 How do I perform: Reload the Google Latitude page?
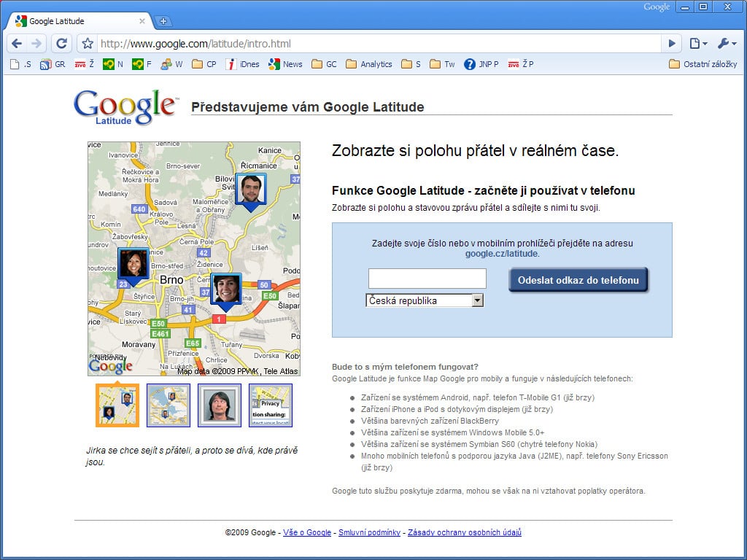point(61,43)
